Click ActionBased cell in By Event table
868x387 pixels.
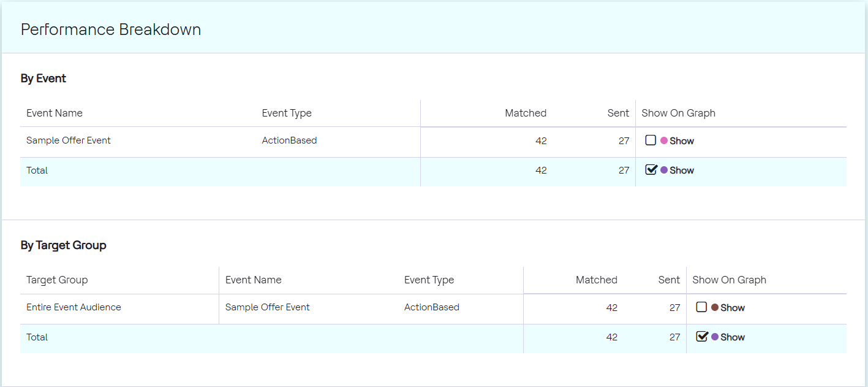pyautogui.click(x=289, y=140)
